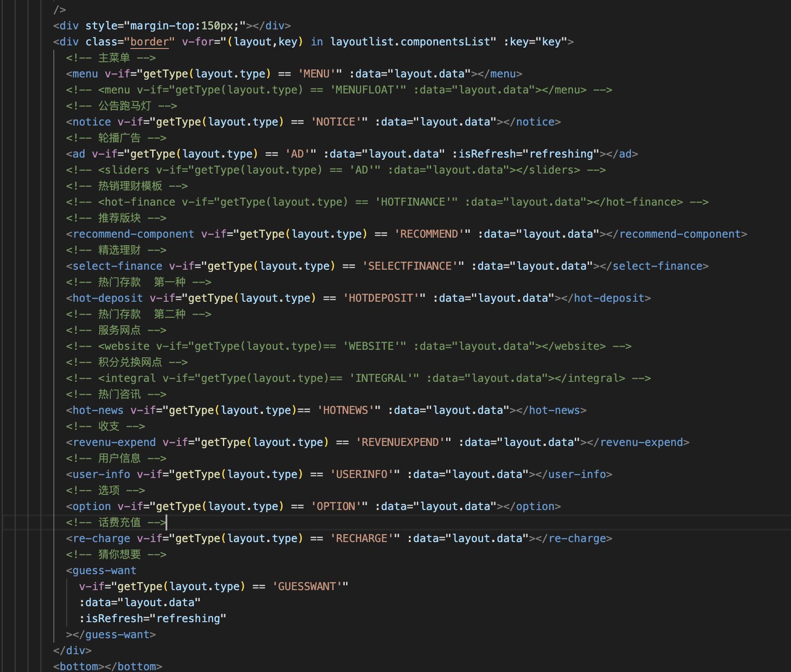Image resolution: width=791 pixels, height=672 pixels.
Task: Click the closing select-finance tag
Action: click(x=654, y=266)
